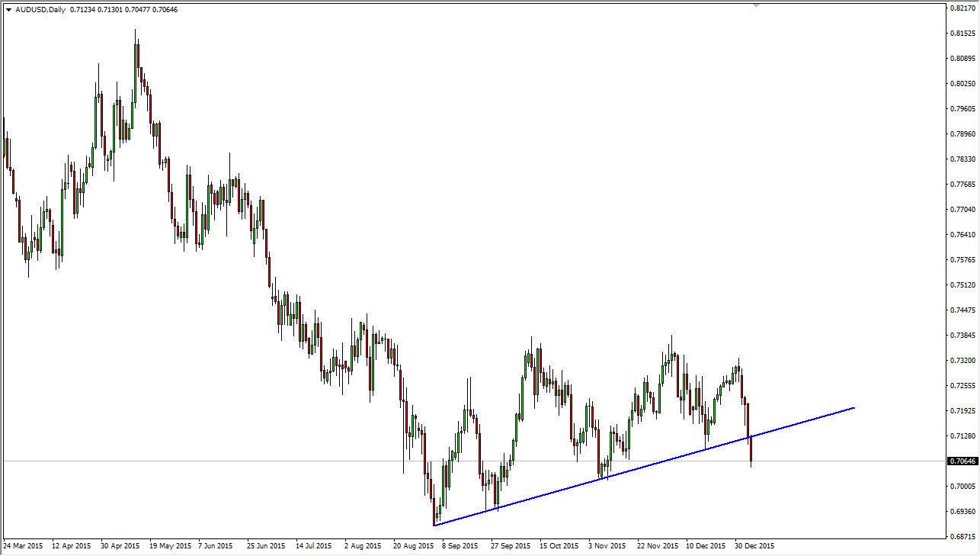Viewport: 980px width, 556px height.
Task: Click date label 30 Apr 2015
Action: [x=120, y=546]
